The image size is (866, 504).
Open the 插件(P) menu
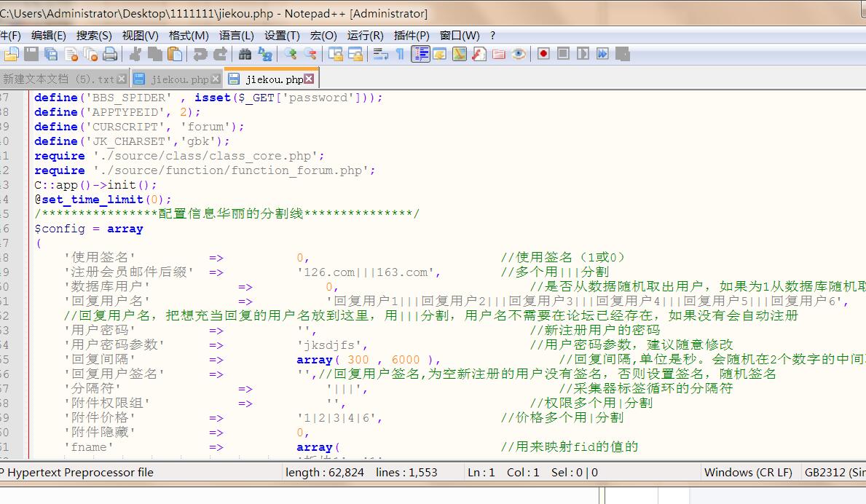point(412,35)
